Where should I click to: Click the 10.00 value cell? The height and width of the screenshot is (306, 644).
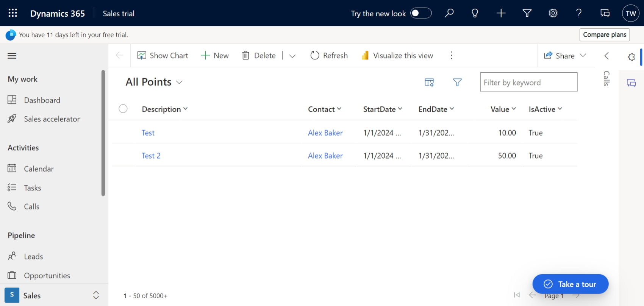click(x=507, y=133)
